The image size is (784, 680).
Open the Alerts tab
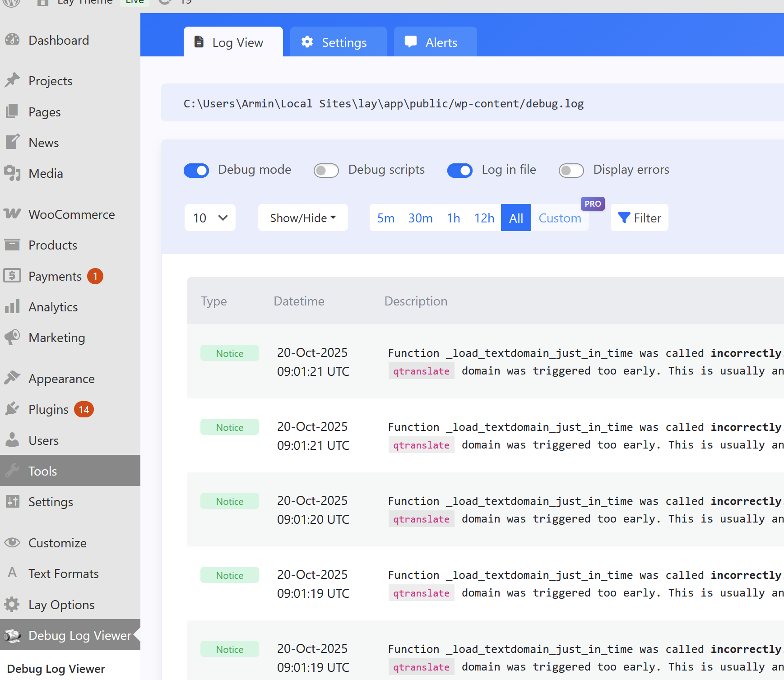point(435,42)
